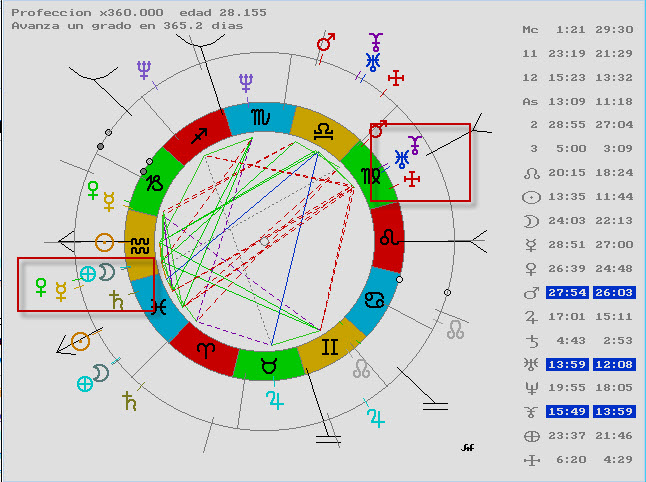Viewport: 646px width, 482px height.
Task: Select the Jupiter symbol in the right-hand position list
Action: pos(531,316)
